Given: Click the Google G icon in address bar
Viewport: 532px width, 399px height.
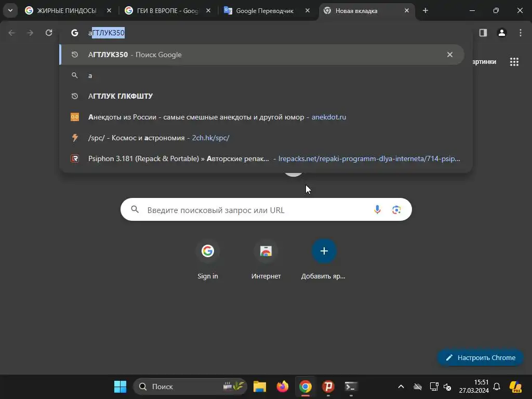Looking at the screenshot, I should point(75,33).
